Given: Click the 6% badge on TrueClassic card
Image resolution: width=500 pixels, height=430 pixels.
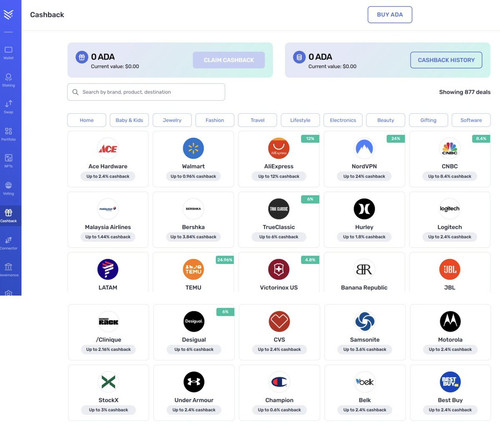Looking at the screenshot, I should pyautogui.click(x=310, y=199).
